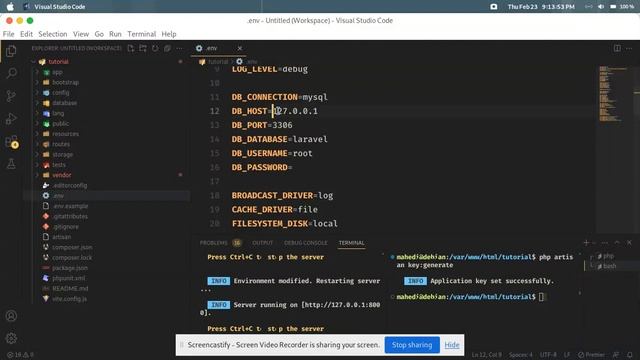Open the Source Control view
This screenshot has height=360, width=640.
[11, 96]
